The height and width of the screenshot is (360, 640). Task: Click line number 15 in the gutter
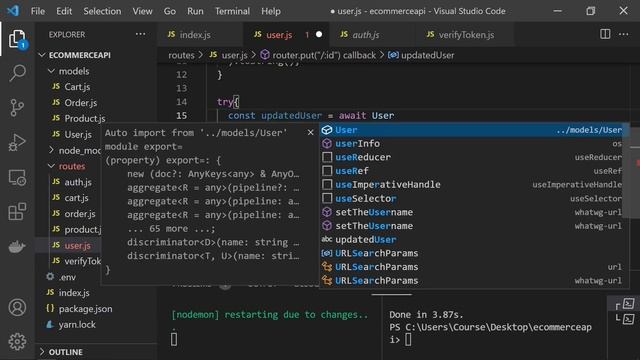click(x=182, y=116)
